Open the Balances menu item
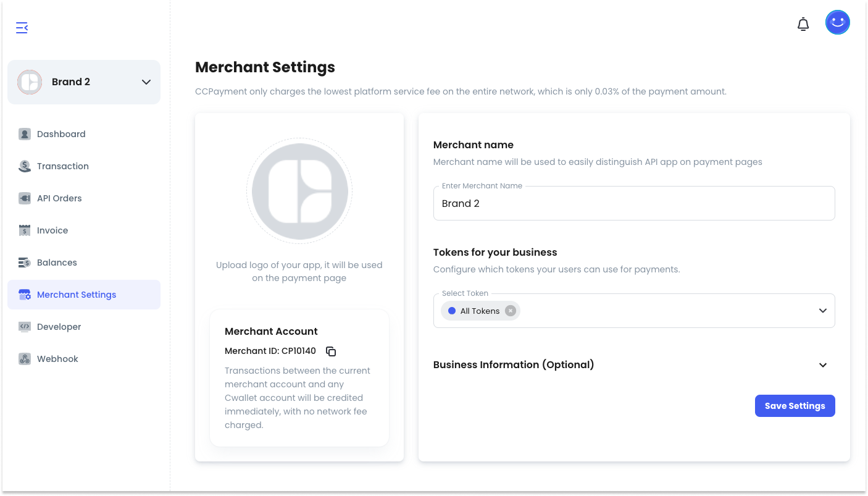868x496 pixels. click(57, 263)
